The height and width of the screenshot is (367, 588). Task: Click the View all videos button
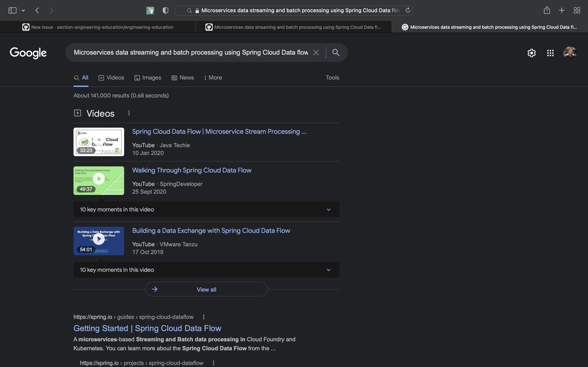click(x=206, y=289)
